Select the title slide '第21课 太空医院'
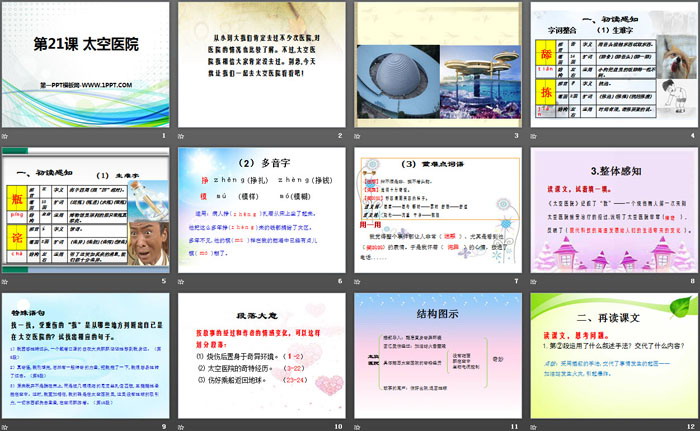 [x=85, y=64]
